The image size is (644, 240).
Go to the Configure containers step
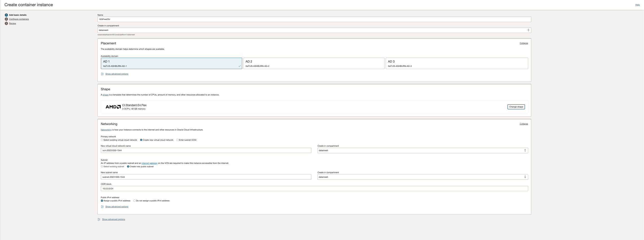pyautogui.click(x=19, y=19)
